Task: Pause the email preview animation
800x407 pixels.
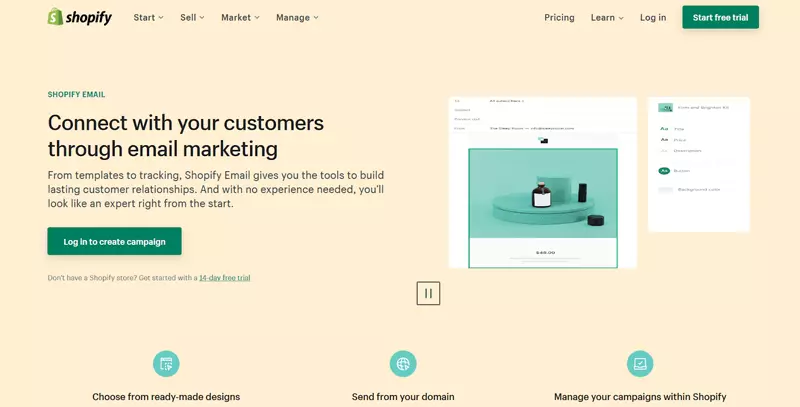Action: coord(428,293)
